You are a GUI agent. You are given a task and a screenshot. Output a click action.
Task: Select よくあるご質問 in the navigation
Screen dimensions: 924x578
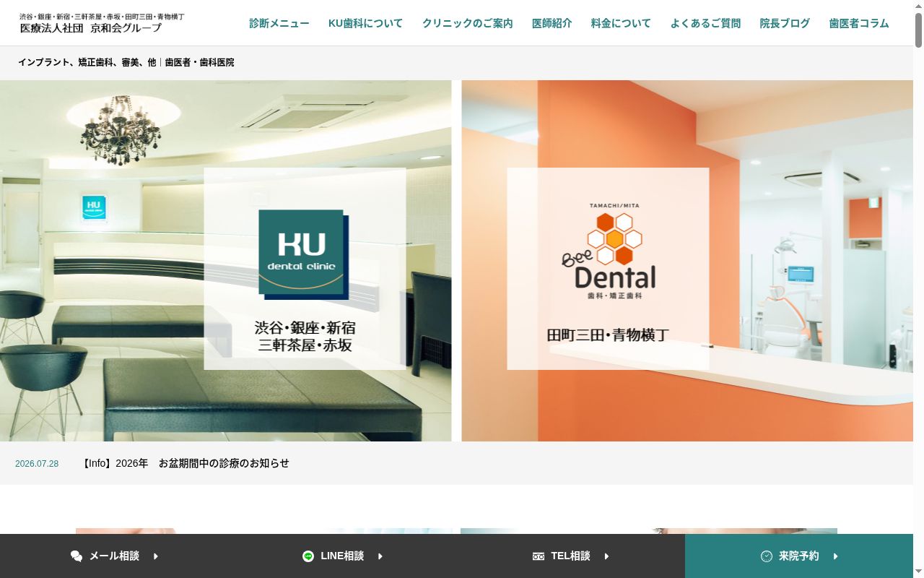coord(705,23)
